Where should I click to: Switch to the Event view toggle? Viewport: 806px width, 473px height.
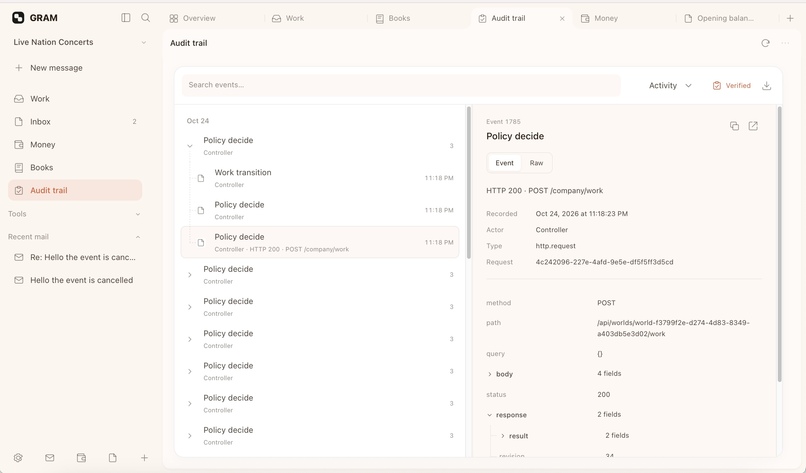(504, 163)
